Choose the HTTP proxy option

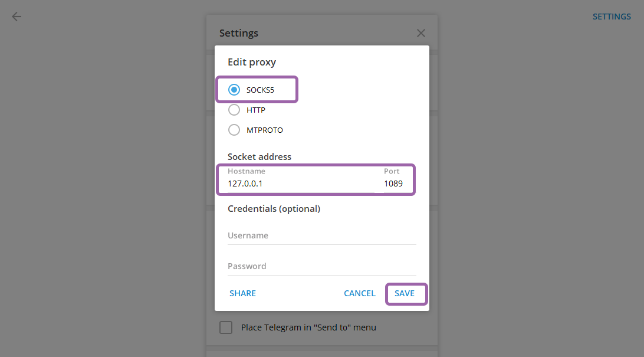(234, 110)
